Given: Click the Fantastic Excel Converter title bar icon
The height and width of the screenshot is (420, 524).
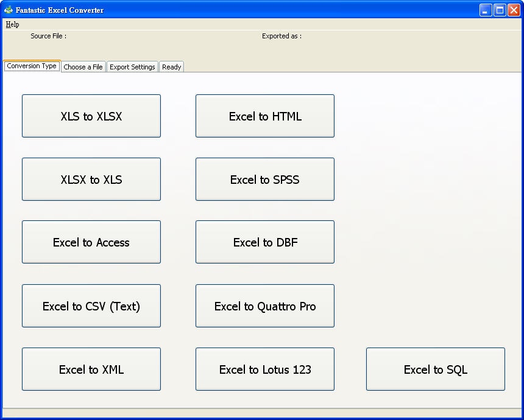Looking at the screenshot, I should [x=9, y=10].
